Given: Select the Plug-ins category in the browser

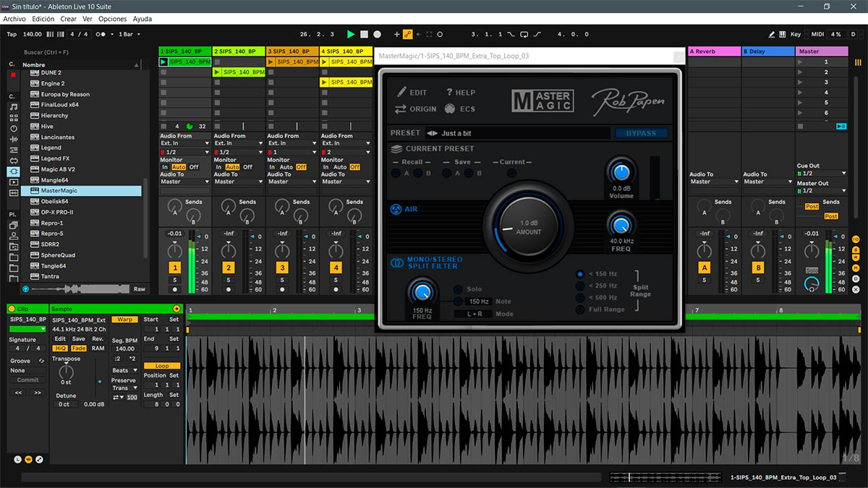Looking at the screenshot, I should [14, 171].
